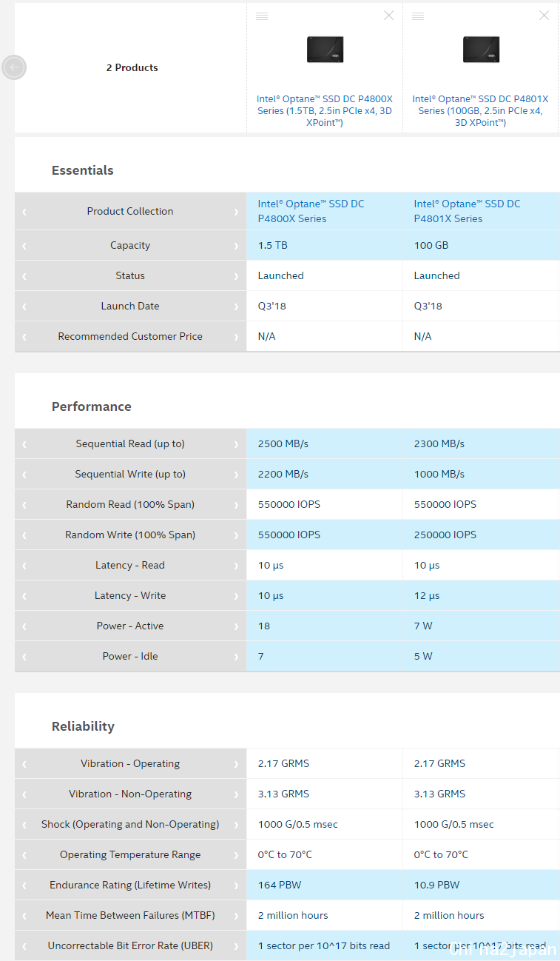This screenshot has width=560, height=961.
Task: Click right chevron on Latency - Write row
Action: point(236,596)
